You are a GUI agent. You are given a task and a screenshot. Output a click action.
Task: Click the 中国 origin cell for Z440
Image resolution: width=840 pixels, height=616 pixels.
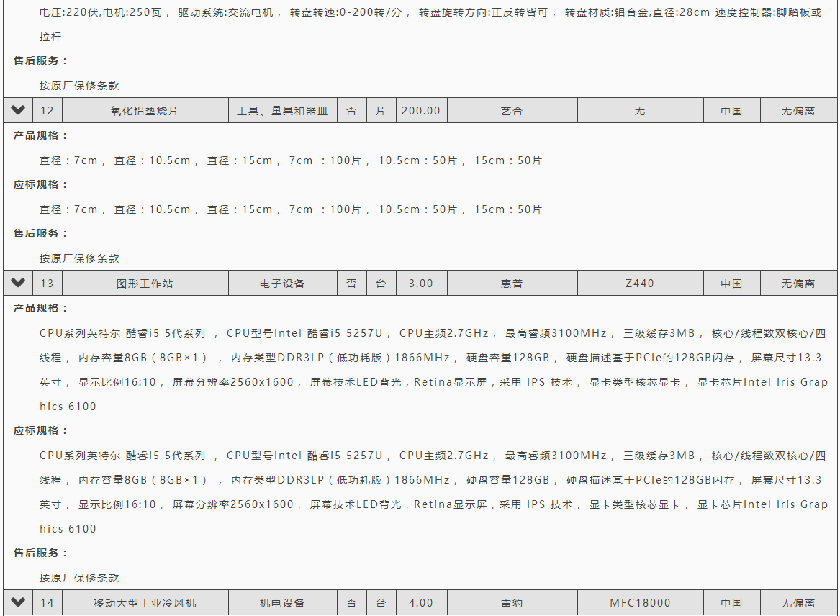click(x=731, y=284)
